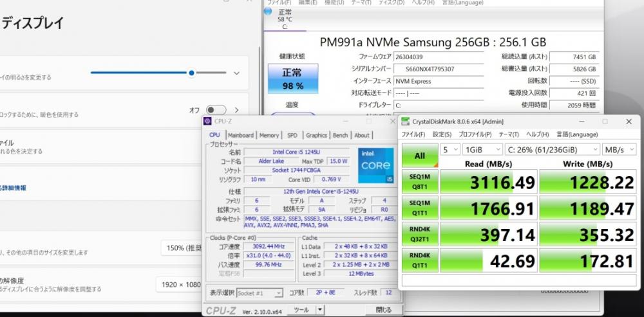Click the code name value Alder Lake
The width and height of the screenshot is (644, 317).
(x=271, y=161)
